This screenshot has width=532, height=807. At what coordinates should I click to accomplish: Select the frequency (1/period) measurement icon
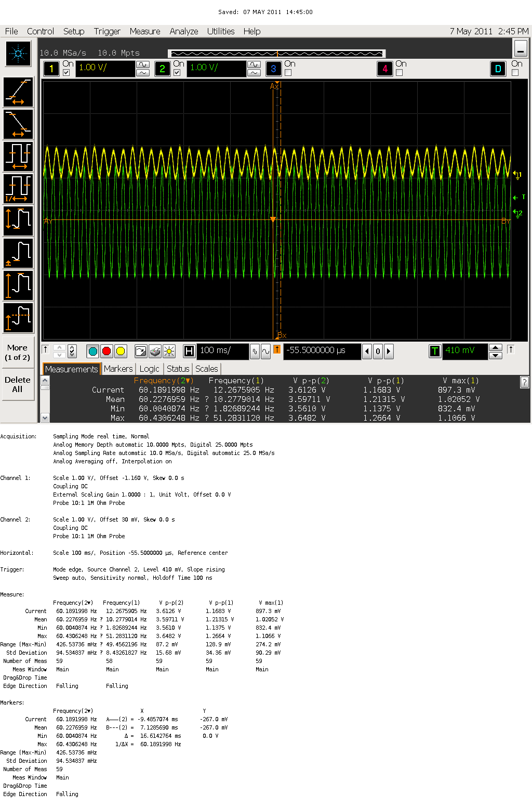(x=18, y=188)
